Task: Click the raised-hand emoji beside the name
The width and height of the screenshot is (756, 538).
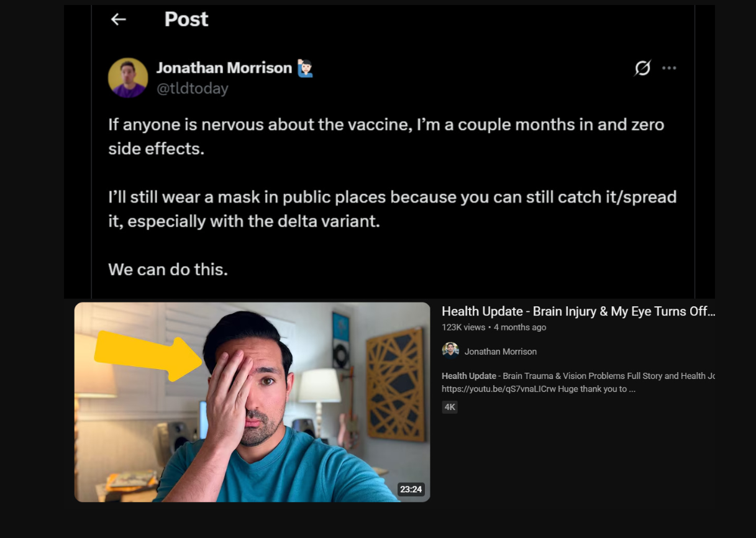Action: (x=305, y=68)
